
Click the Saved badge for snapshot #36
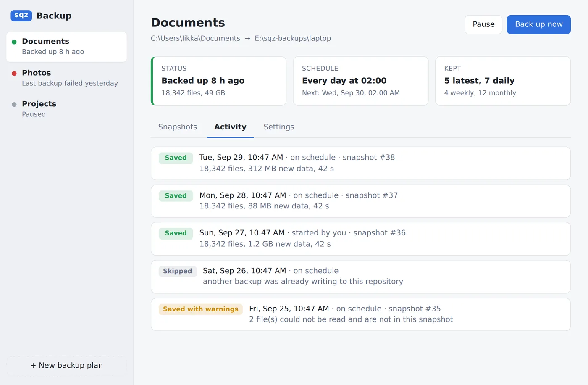pos(176,233)
